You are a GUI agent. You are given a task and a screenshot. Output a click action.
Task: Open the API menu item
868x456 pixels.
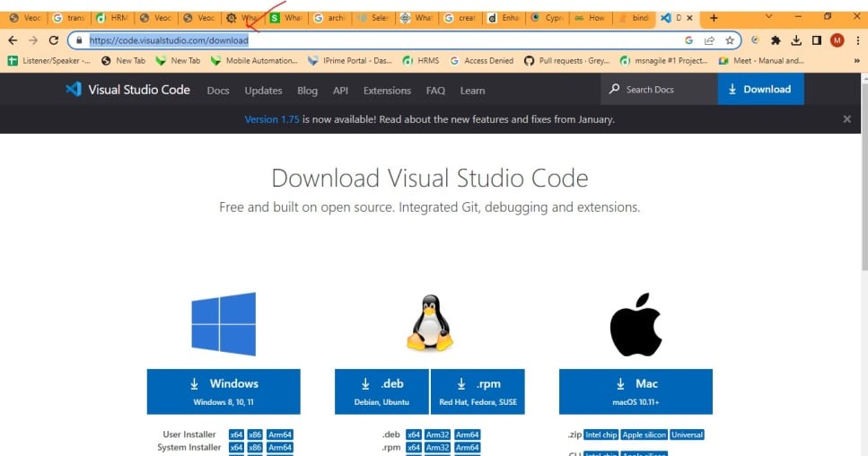point(340,91)
